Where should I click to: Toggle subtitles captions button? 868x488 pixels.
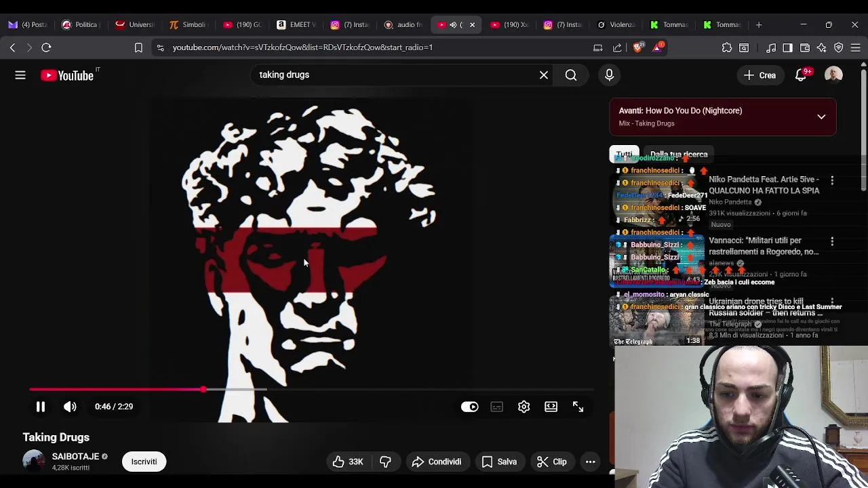point(496,407)
